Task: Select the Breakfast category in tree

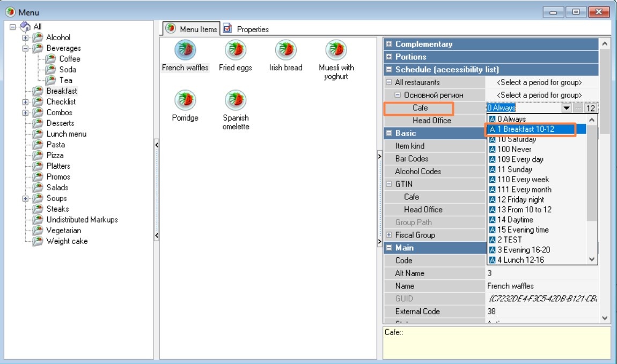Action: tap(62, 91)
